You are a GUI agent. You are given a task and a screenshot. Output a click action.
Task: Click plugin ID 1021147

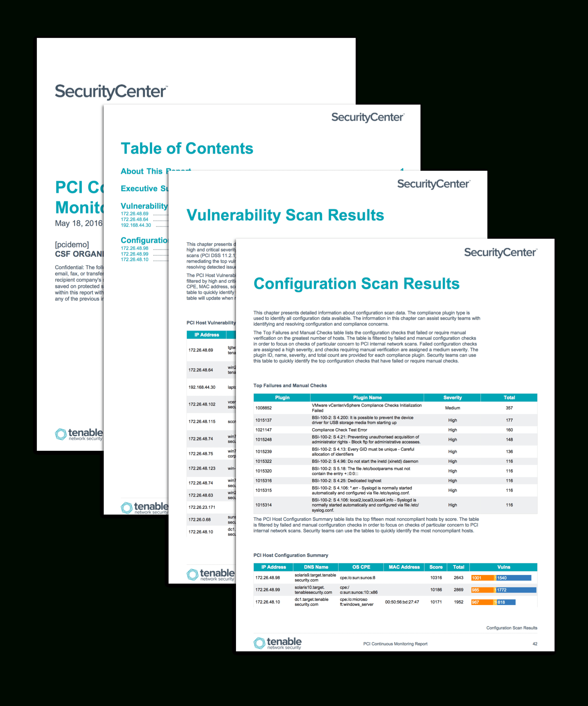264,430
